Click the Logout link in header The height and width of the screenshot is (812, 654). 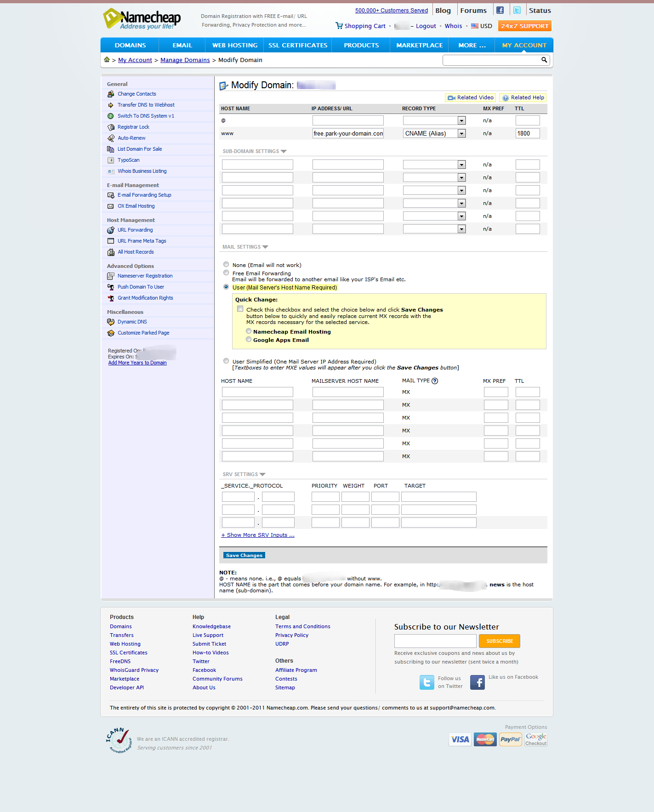pos(426,26)
